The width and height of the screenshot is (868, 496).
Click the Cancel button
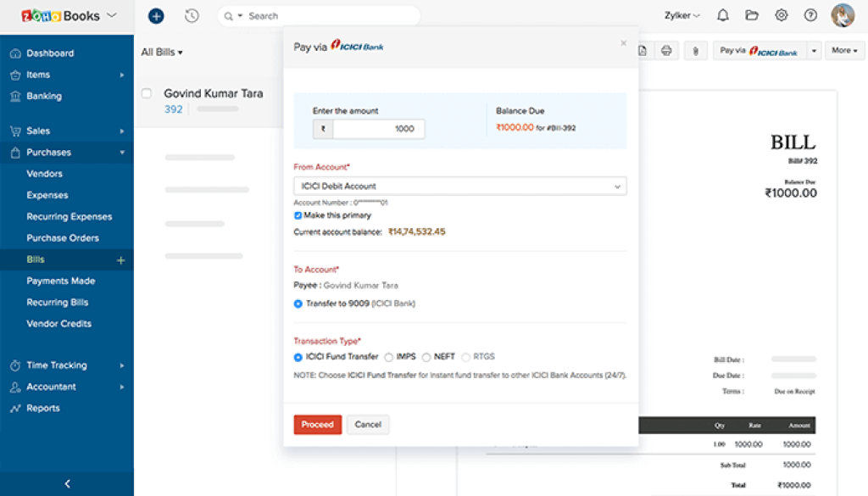point(368,425)
